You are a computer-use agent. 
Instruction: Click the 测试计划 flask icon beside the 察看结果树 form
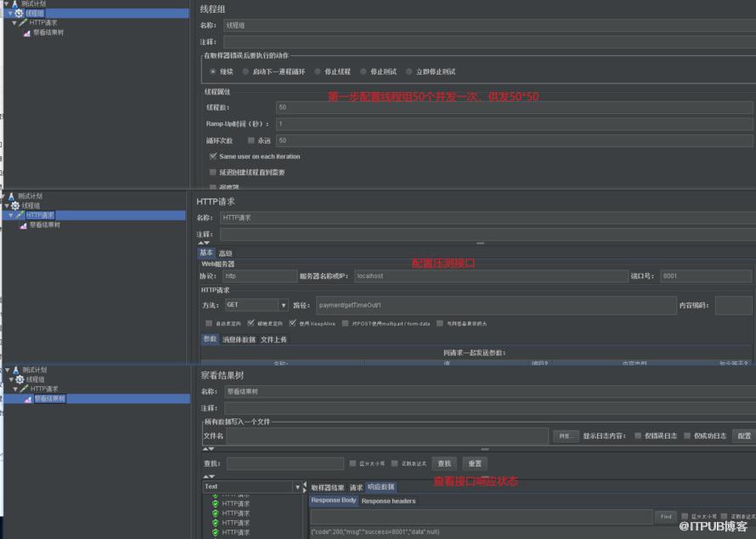[15, 370]
